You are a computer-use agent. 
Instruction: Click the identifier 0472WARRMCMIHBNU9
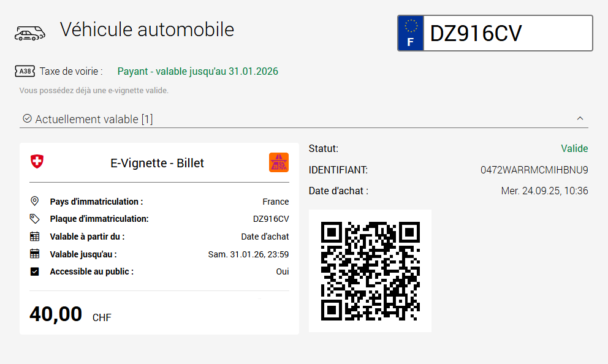tap(534, 170)
